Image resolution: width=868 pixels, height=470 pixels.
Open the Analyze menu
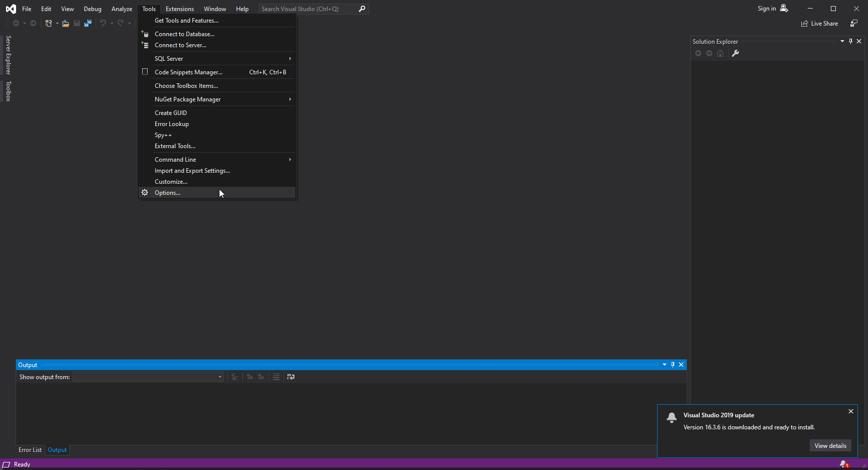[x=122, y=9]
